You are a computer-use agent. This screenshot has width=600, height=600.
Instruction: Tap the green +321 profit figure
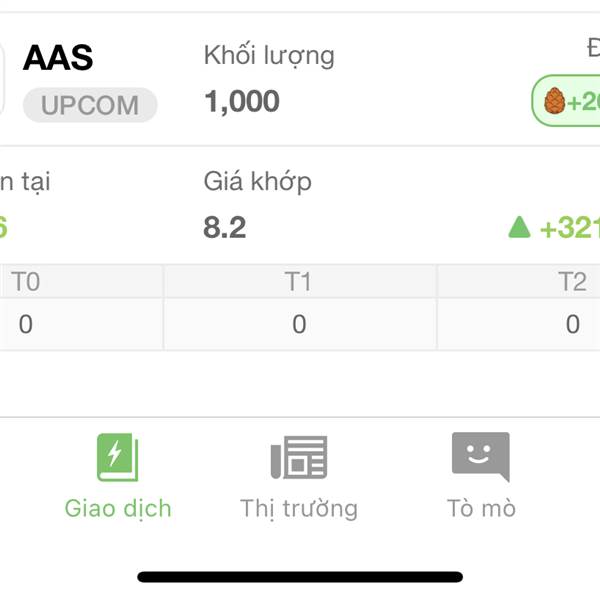point(570,228)
